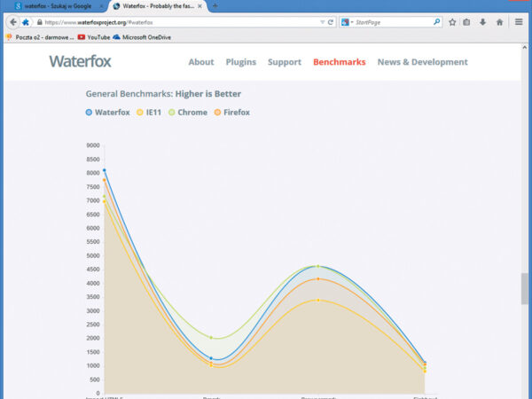Open the Plugins navigation item
Image resolution: width=532 pixels, height=399 pixels.
tap(240, 62)
